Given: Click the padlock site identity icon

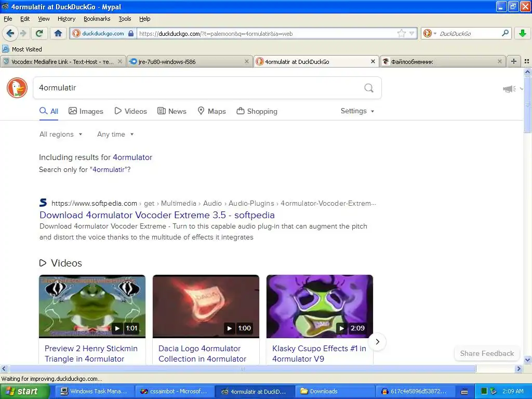Looking at the screenshot, I should pos(131,33).
